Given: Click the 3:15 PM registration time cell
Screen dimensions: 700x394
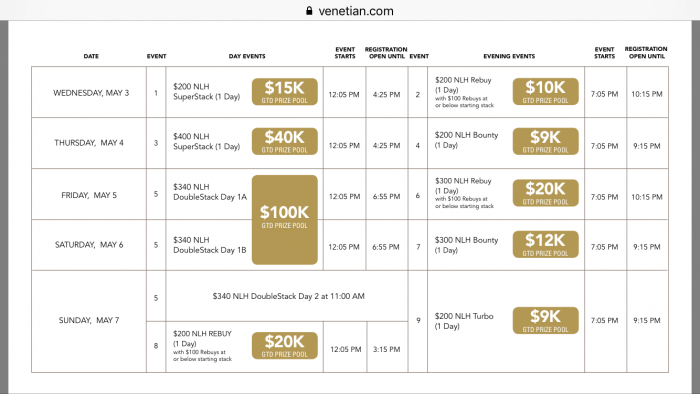Looking at the screenshot, I should pos(387,349).
